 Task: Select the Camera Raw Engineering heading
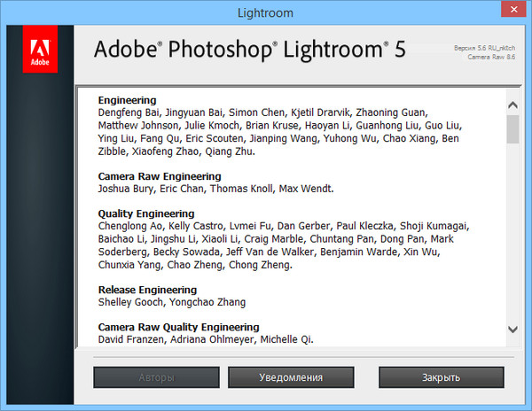pos(159,175)
